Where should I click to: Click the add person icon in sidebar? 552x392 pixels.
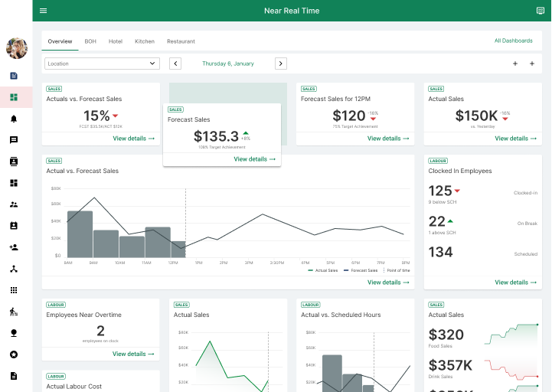14,247
